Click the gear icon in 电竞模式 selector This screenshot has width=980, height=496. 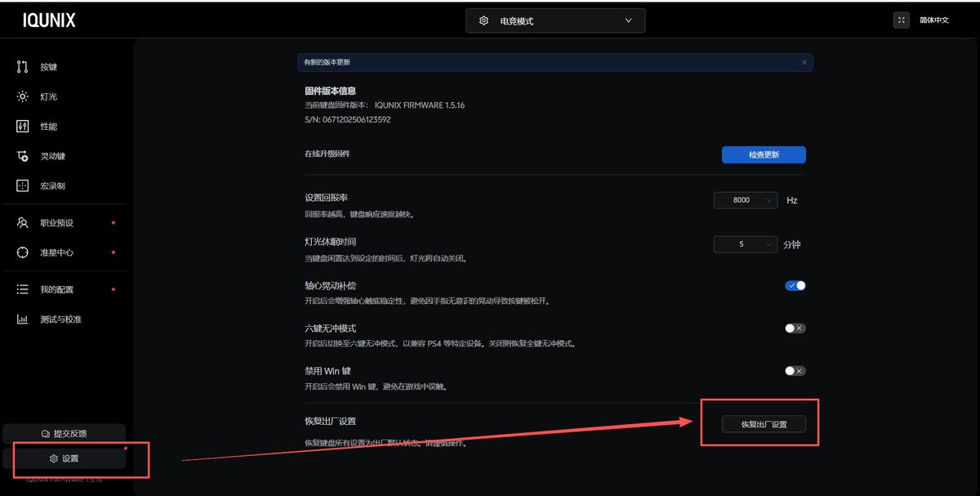click(x=483, y=20)
